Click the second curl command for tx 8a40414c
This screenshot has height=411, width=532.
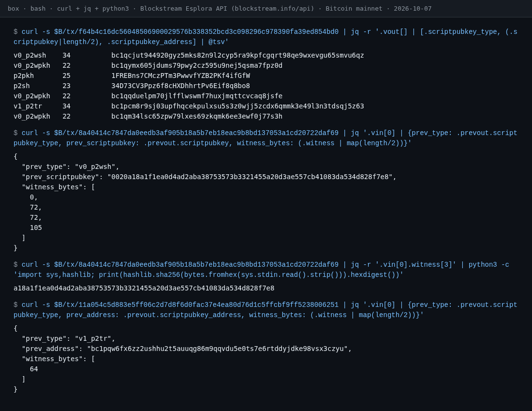tap(266, 138)
